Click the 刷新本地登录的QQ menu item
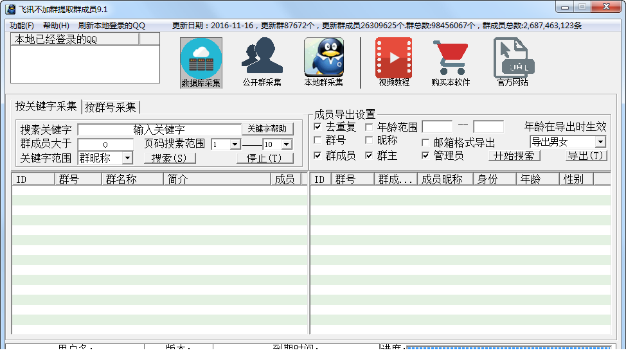This screenshot has width=626, height=364. pos(112,26)
